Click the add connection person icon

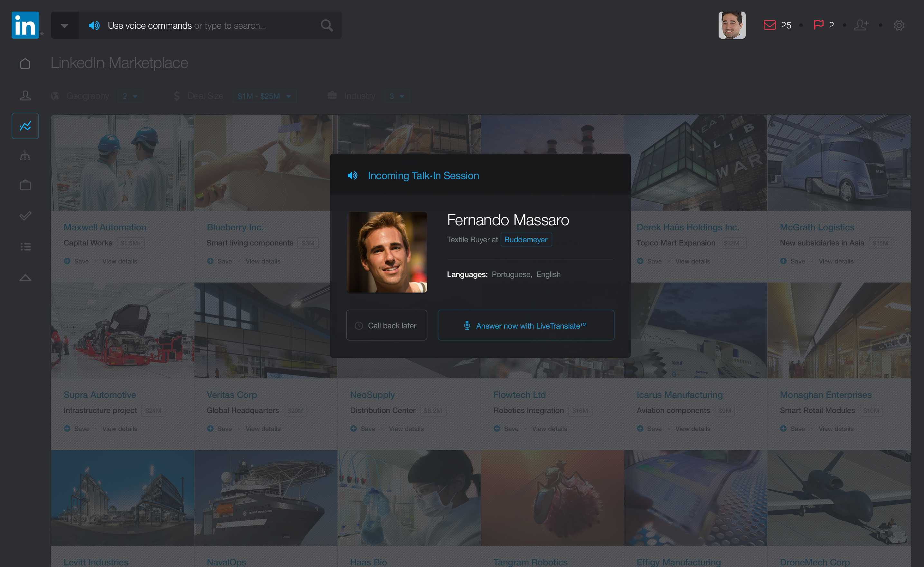tap(861, 25)
